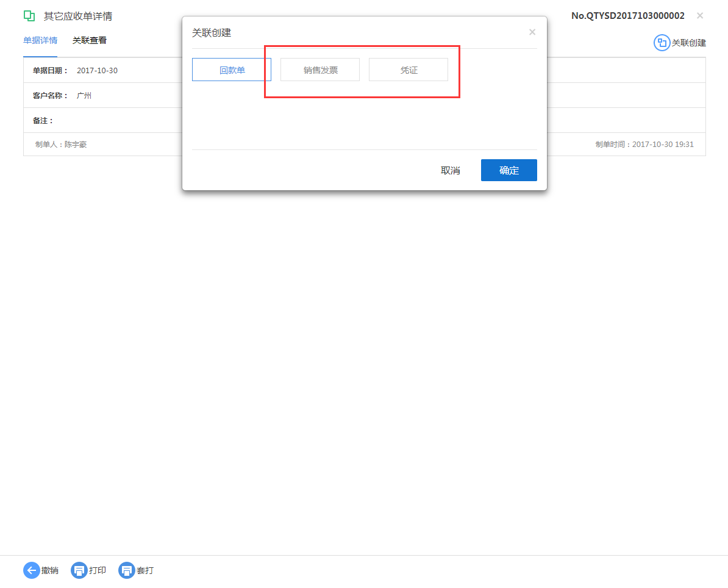Click the 关联创建 dialog title

[212, 32]
